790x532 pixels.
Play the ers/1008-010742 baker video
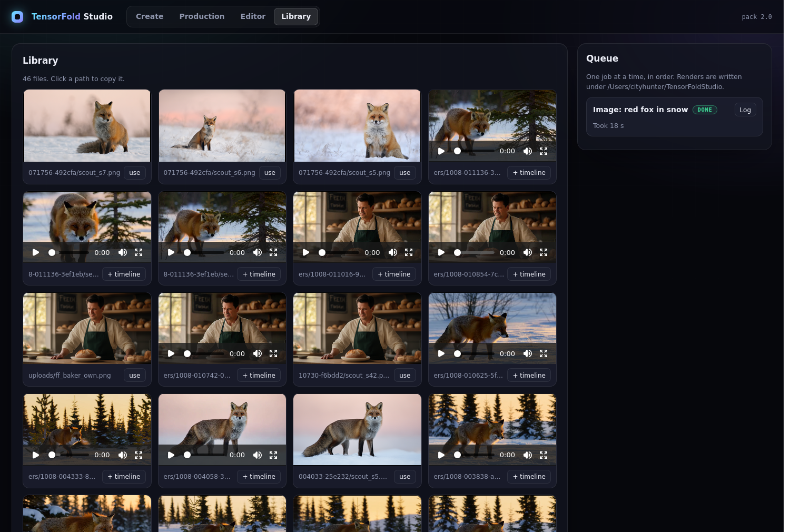coord(171,354)
